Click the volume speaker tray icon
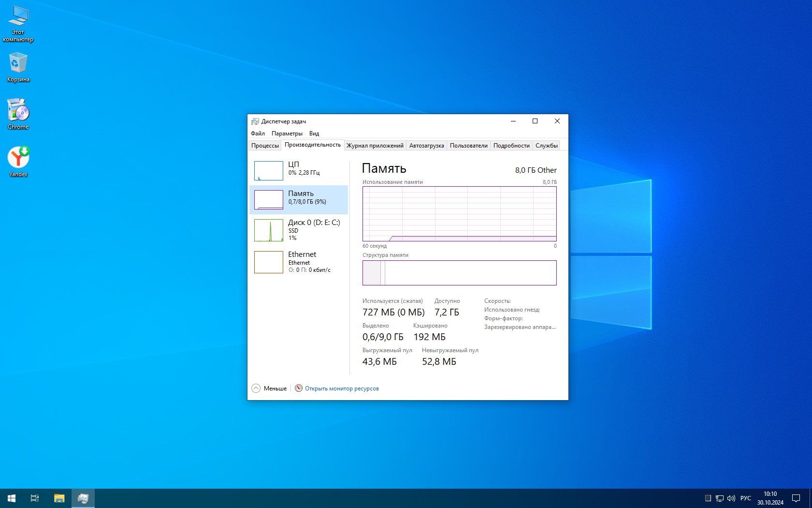Image resolution: width=812 pixels, height=508 pixels. pyautogui.click(x=731, y=498)
